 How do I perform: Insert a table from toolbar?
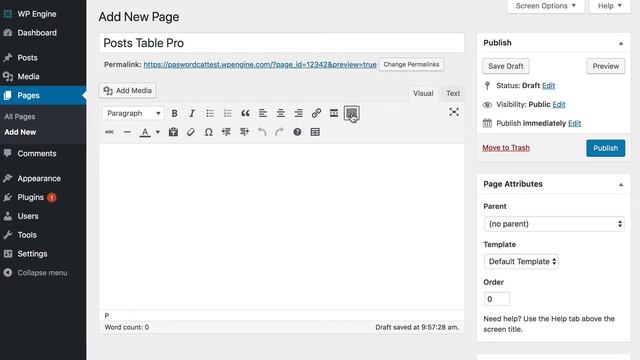[x=315, y=132]
